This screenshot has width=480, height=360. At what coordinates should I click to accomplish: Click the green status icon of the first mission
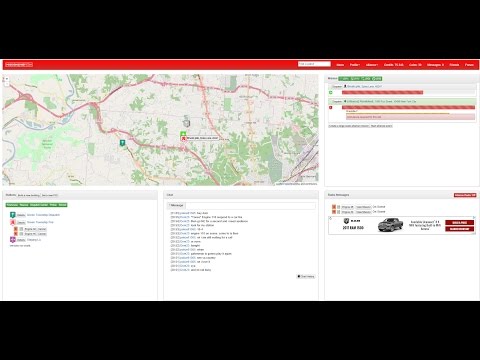[x=331, y=92]
